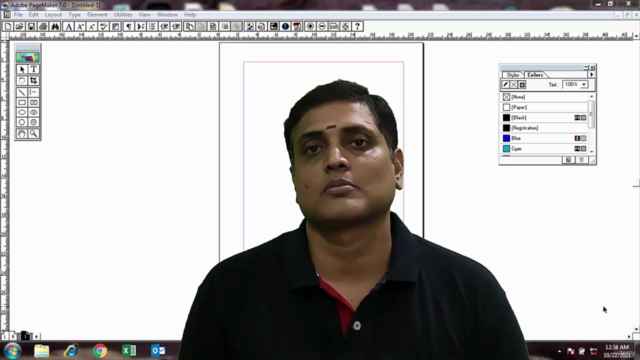Select the Ellipse tool
Image resolution: width=640 pixels, height=360 pixels.
pos(22,112)
